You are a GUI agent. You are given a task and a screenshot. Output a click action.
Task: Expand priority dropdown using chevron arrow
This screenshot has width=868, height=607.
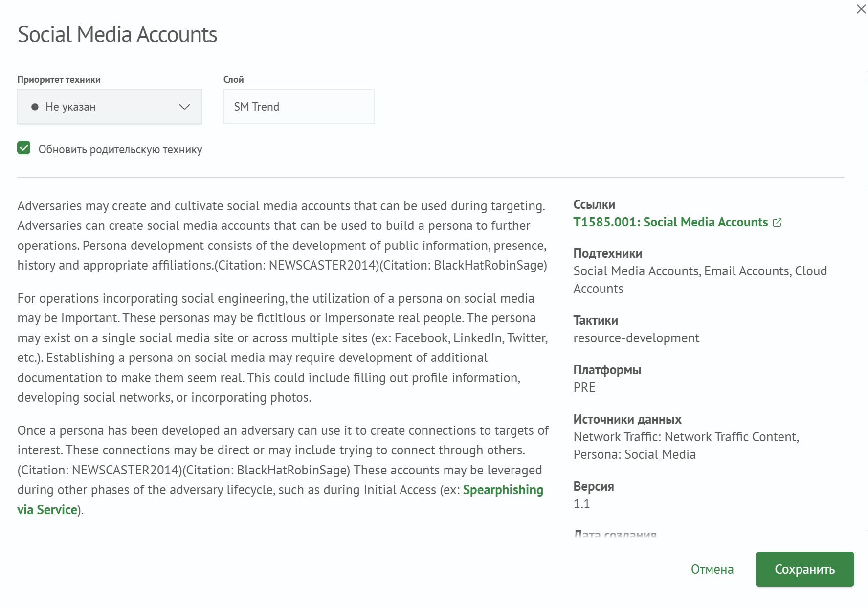point(184,107)
